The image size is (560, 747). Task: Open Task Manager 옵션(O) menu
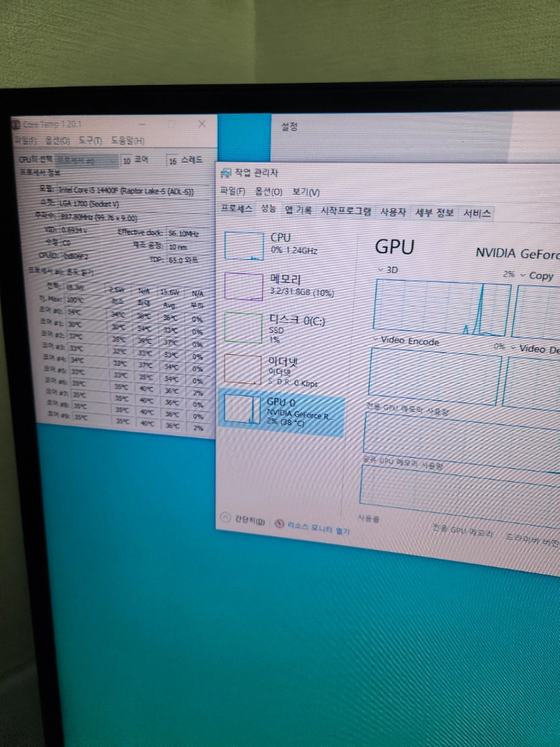point(269,191)
